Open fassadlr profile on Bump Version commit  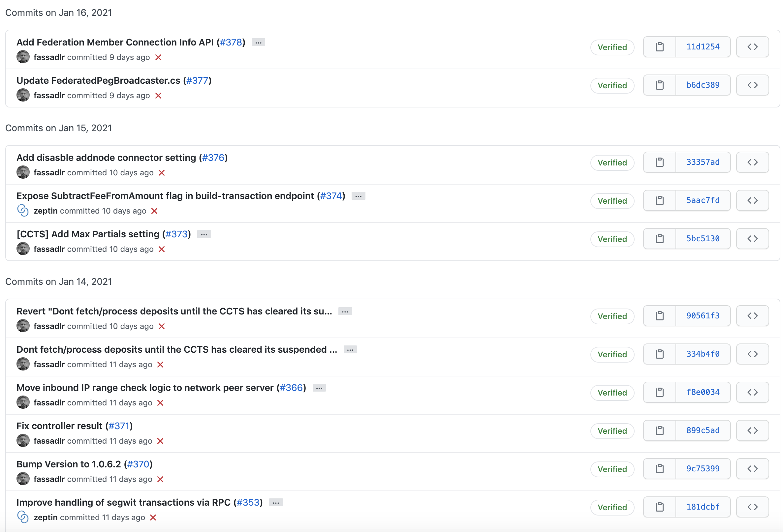(49, 479)
